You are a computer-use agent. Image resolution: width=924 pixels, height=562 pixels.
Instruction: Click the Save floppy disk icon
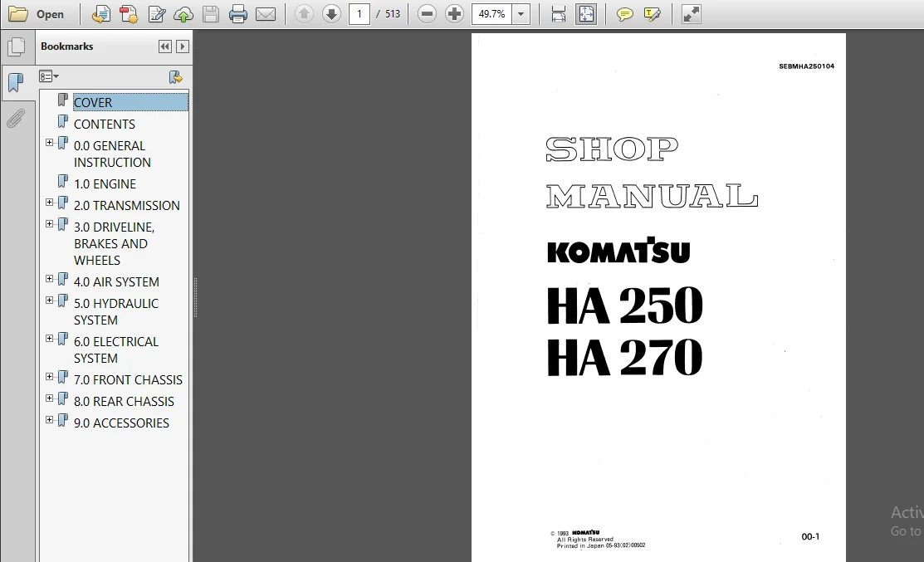tap(210, 14)
